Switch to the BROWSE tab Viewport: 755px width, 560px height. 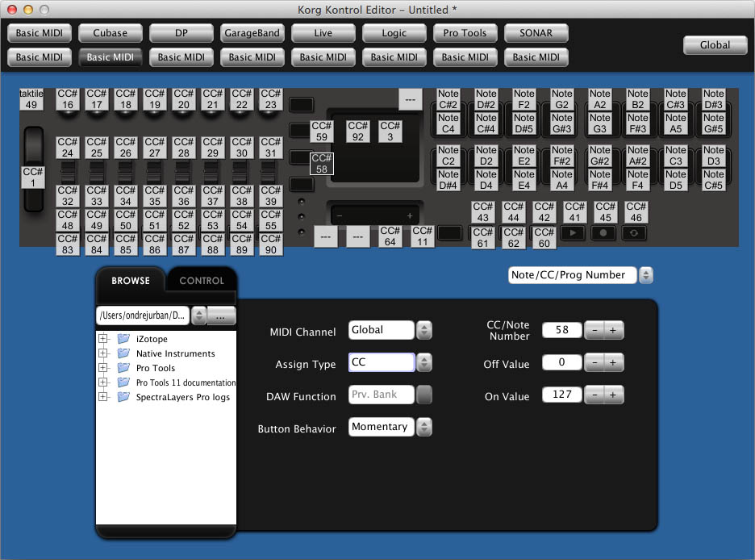131,280
